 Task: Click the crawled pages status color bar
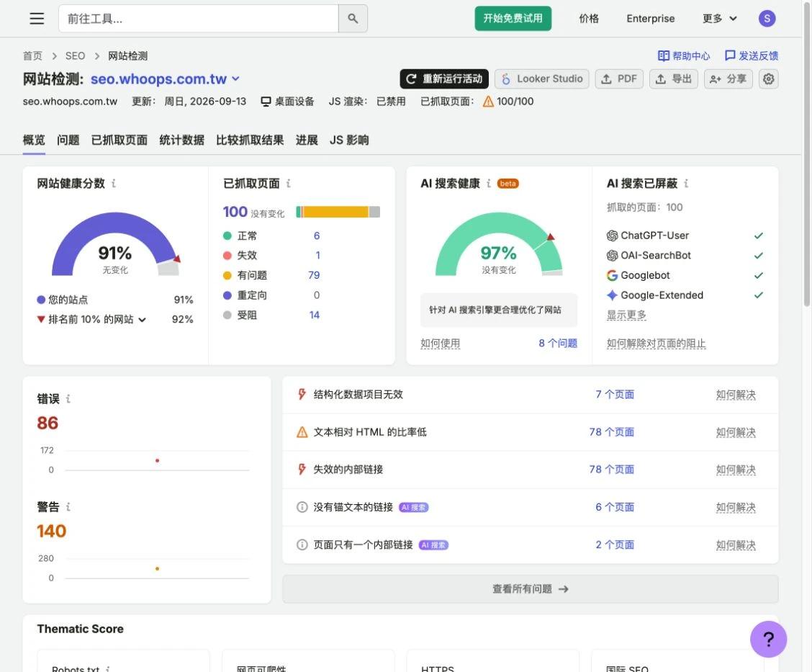[x=338, y=212]
